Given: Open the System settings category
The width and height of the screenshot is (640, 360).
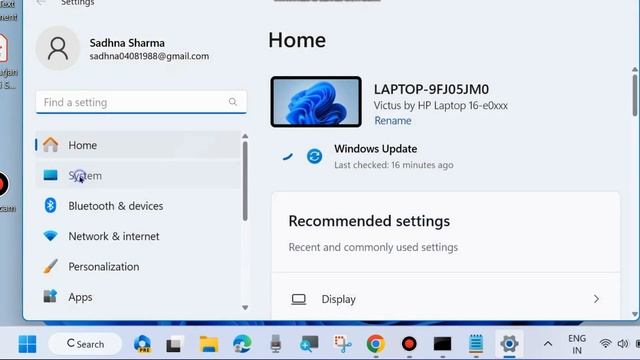Looking at the screenshot, I should [138, 176].
